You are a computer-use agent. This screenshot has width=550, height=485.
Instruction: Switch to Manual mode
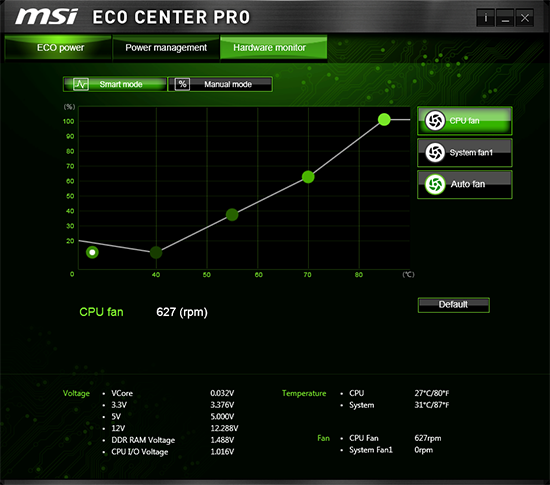pos(220,84)
